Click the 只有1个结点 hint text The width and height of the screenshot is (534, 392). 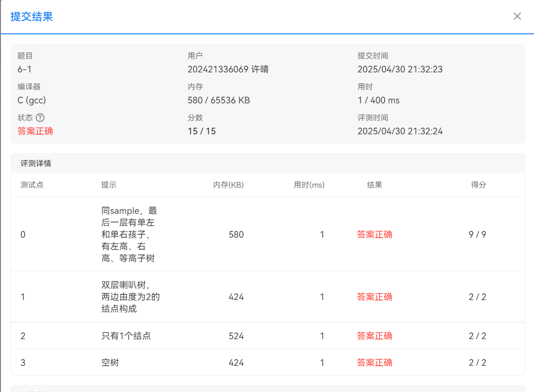click(x=126, y=336)
